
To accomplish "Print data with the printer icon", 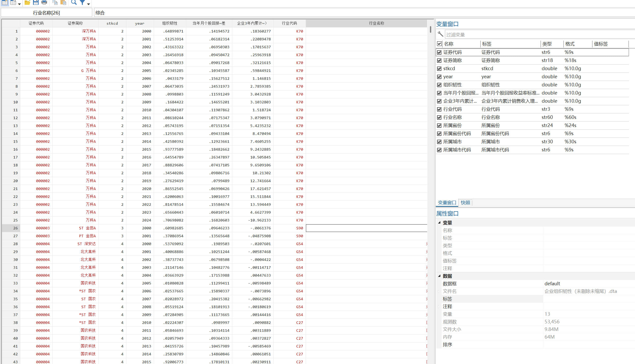I will tap(44, 3).
